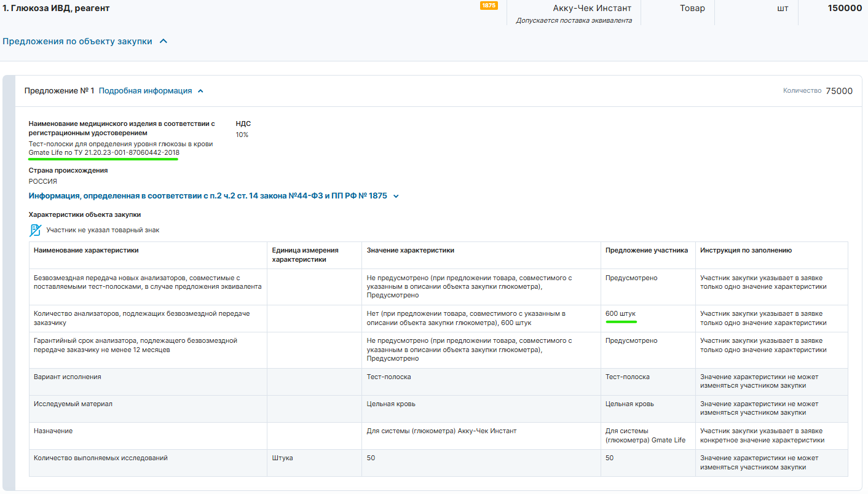Viewport: 868px width, 494px height.
Task: Click the Подробная информация link
Action: pyautogui.click(x=146, y=91)
